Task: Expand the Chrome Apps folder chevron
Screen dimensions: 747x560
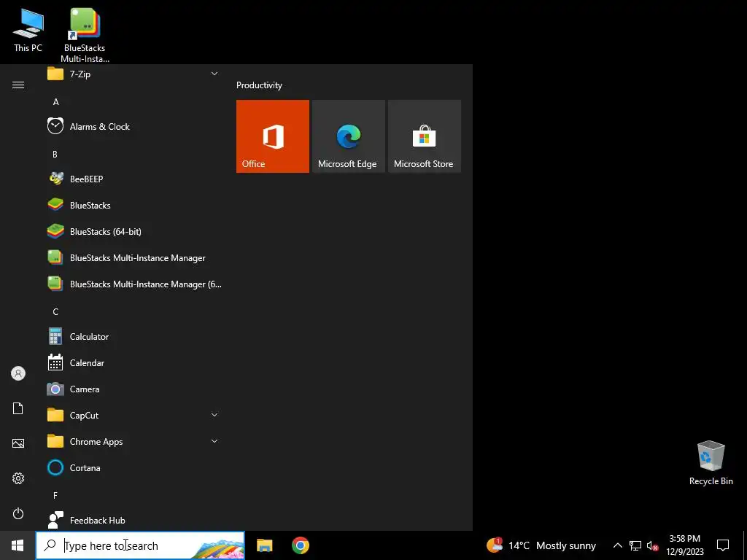Action: pos(214,441)
